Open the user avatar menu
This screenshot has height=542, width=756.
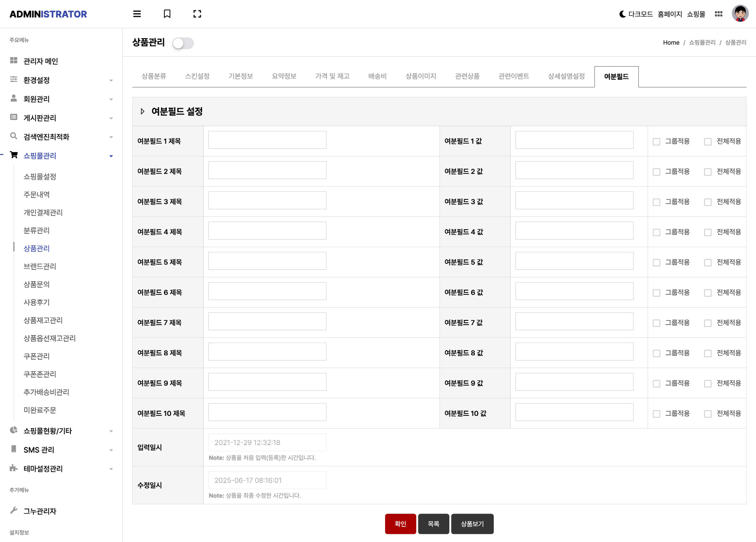tap(740, 14)
